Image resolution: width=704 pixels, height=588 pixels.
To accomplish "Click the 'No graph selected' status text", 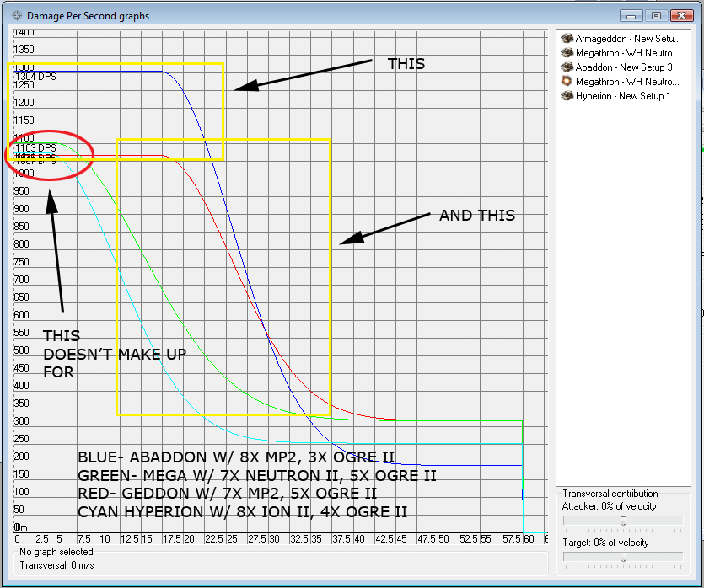I will coord(56,552).
